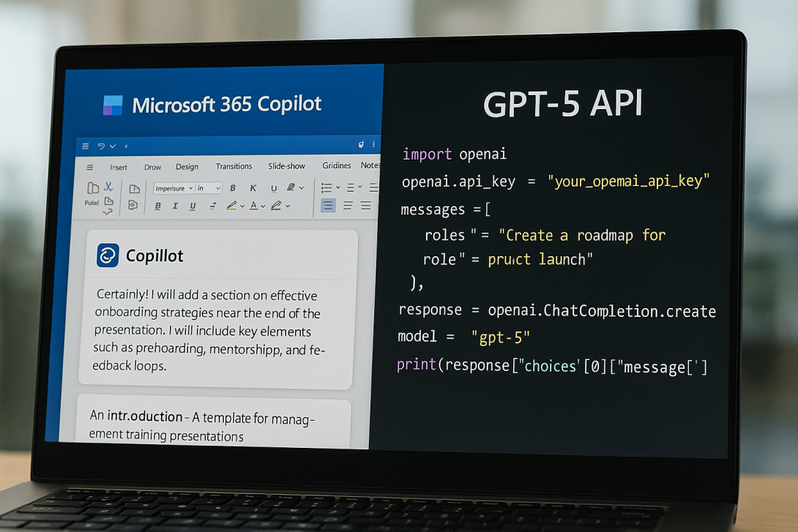Image resolution: width=798 pixels, height=532 pixels.
Task: Click the print(response...) code line
Action: 552,366
